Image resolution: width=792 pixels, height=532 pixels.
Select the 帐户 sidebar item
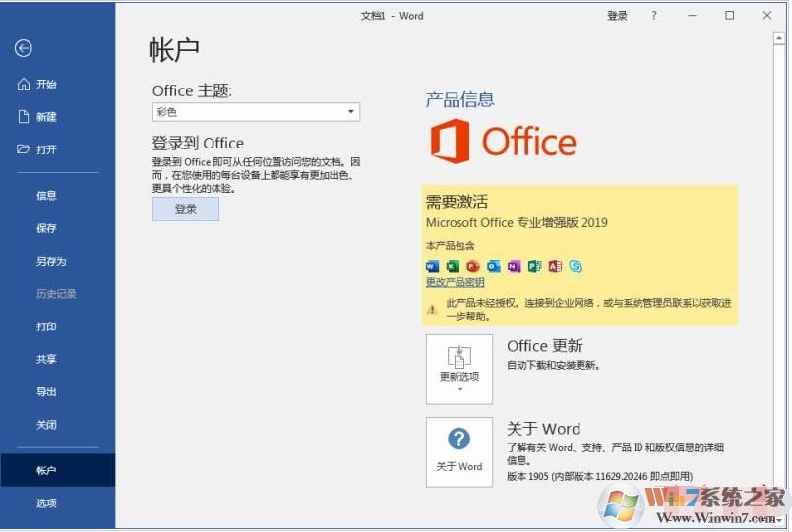(58, 470)
